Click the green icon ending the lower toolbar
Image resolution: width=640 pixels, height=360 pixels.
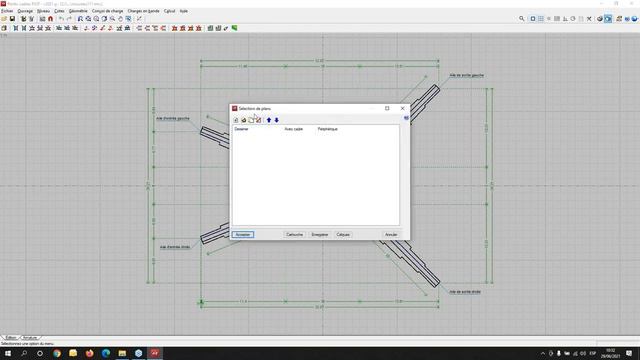click(234, 28)
